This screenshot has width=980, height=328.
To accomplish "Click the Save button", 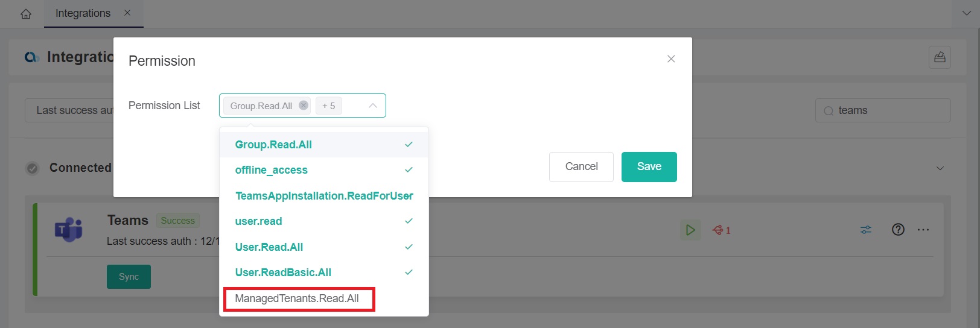I will pyautogui.click(x=649, y=166).
